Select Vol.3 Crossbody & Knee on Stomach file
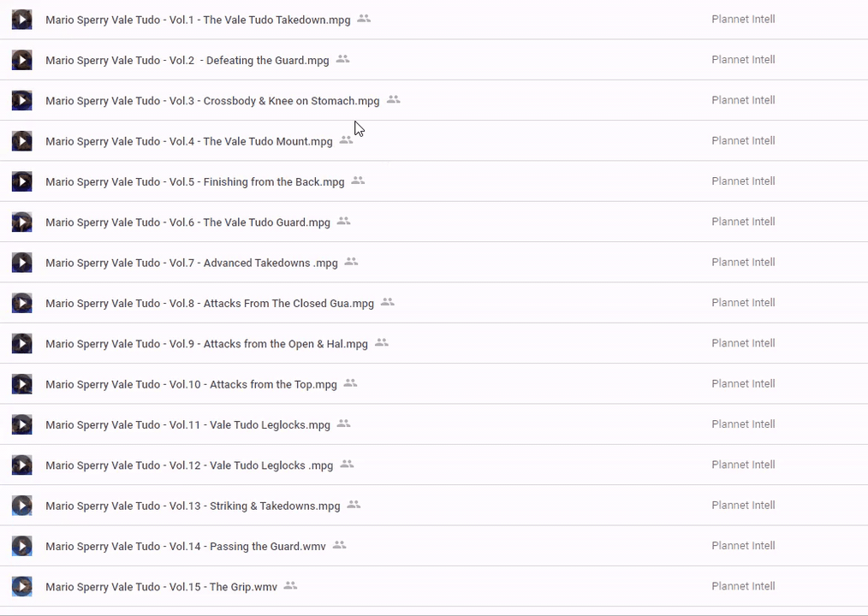Screen dimensions: 868x616 [212, 101]
